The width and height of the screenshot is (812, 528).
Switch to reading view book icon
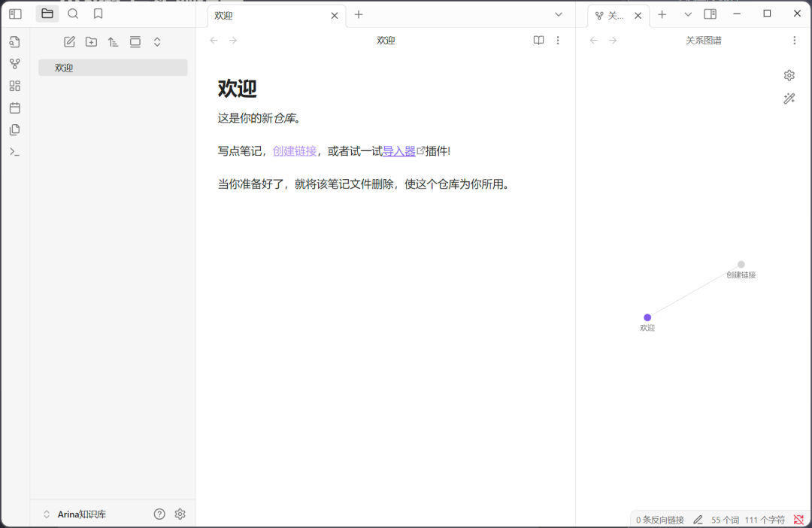(538, 41)
